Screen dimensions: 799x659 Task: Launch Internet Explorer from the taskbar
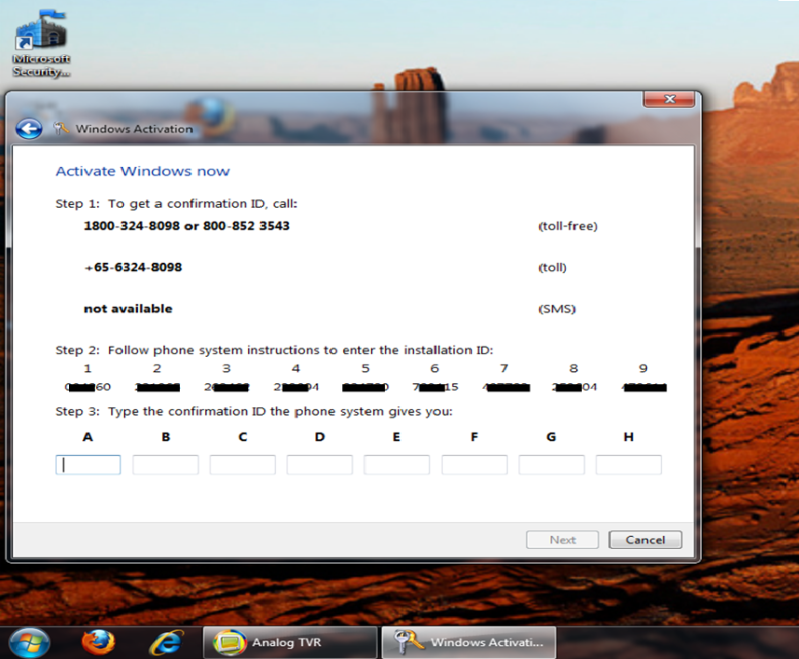166,642
